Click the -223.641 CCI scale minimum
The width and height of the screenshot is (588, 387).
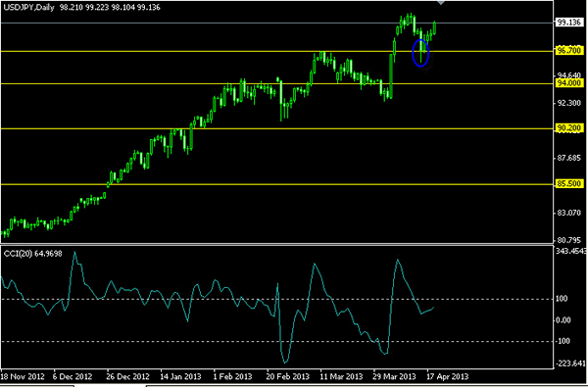pyautogui.click(x=570, y=363)
